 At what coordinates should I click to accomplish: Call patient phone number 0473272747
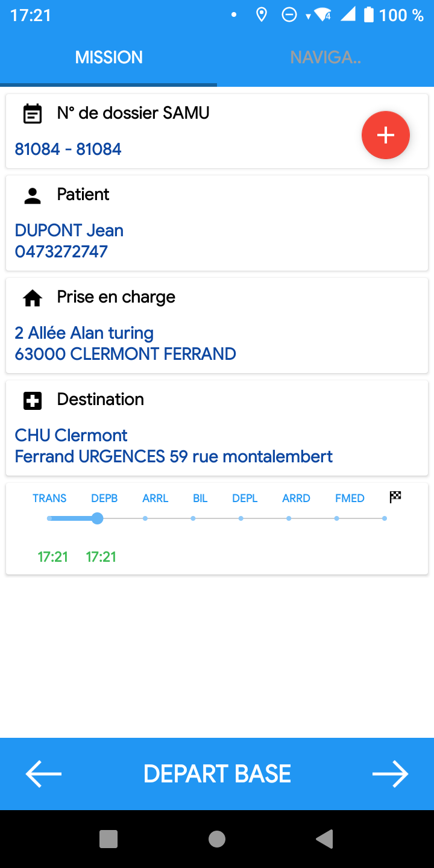coord(61,251)
